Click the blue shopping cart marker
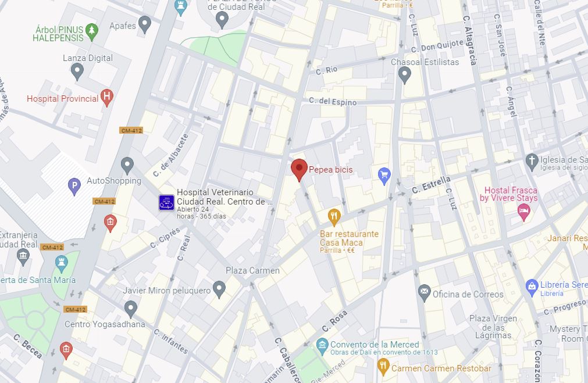 pos(384,176)
